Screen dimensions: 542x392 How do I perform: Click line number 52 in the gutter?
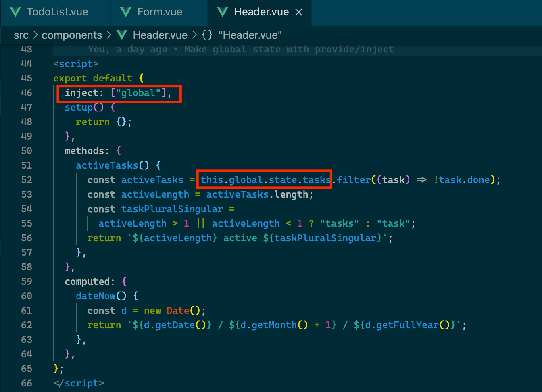click(27, 180)
